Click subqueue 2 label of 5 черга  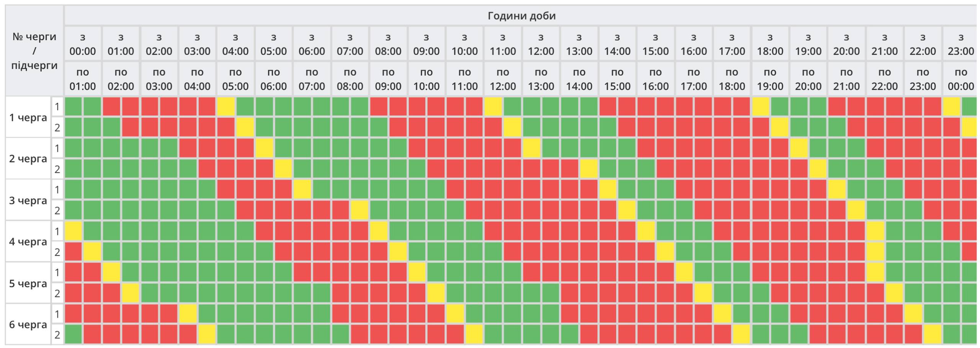point(57,294)
